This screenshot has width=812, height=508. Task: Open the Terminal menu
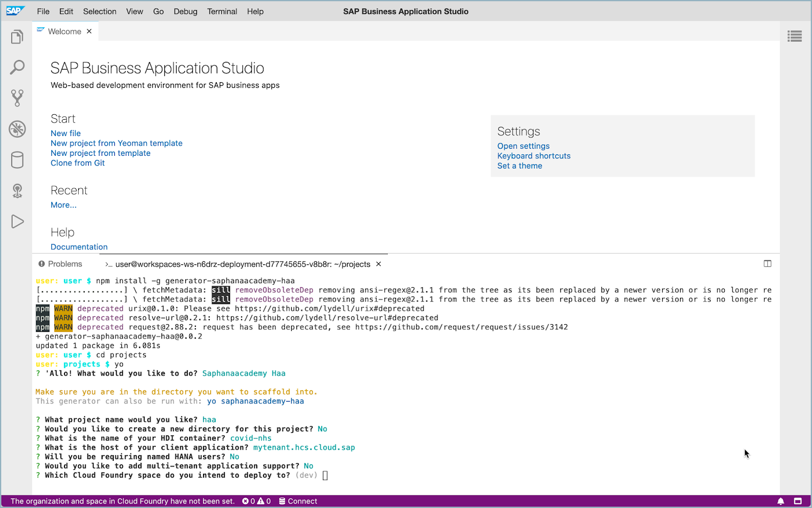pyautogui.click(x=222, y=11)
